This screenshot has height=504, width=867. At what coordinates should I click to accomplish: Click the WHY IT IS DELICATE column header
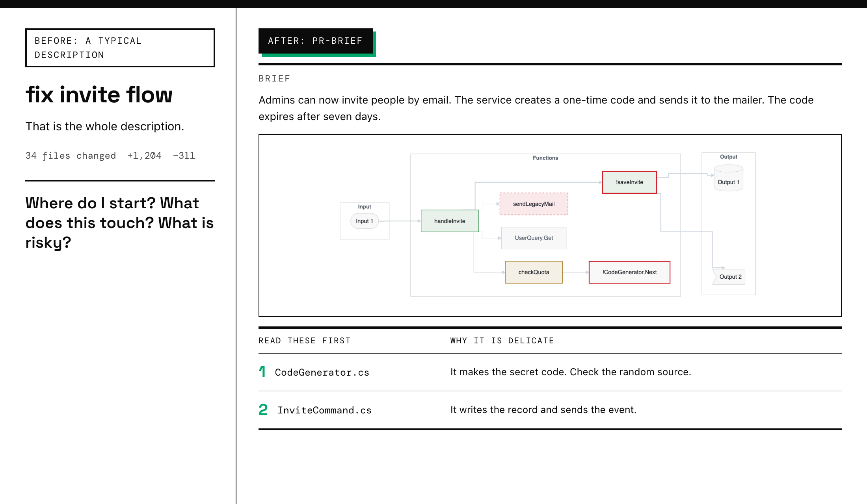point(502,341)
